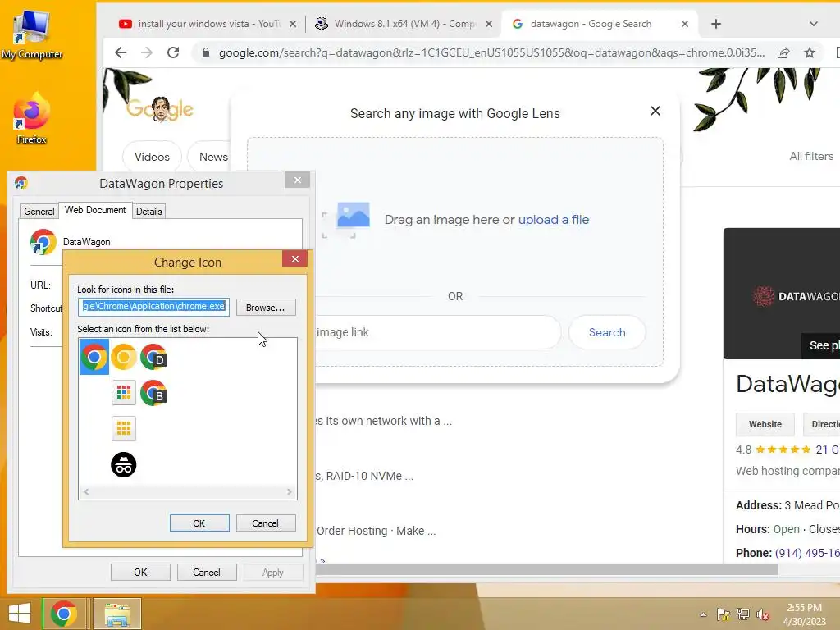Image resolution: width=840 pixels, height=630 pixels.
Task: Switch to the Web Document tab
Action: [95, 210]
